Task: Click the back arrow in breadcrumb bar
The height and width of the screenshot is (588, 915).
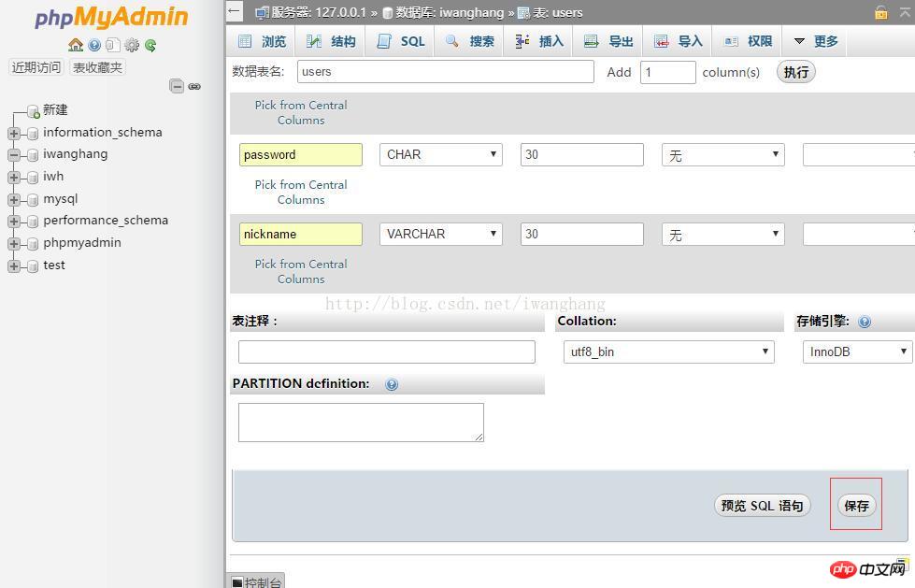Action: point(234,11)
